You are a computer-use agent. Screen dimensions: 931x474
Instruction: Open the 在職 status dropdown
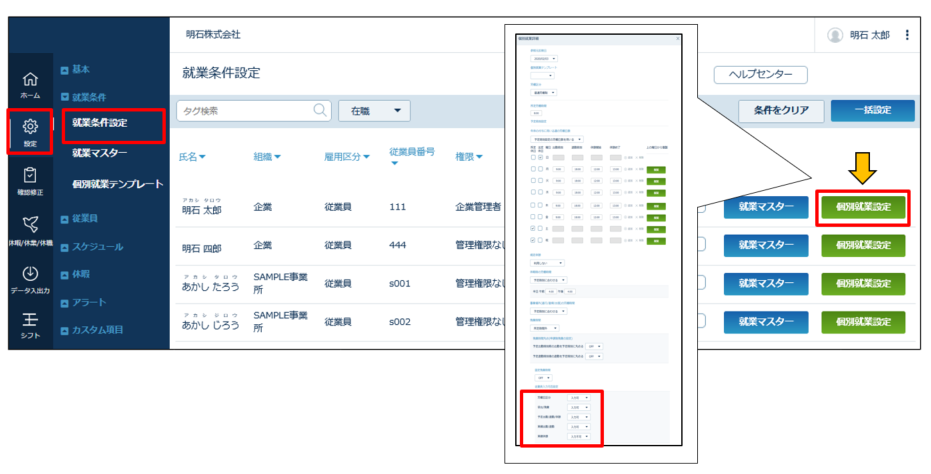click(374, 110)
